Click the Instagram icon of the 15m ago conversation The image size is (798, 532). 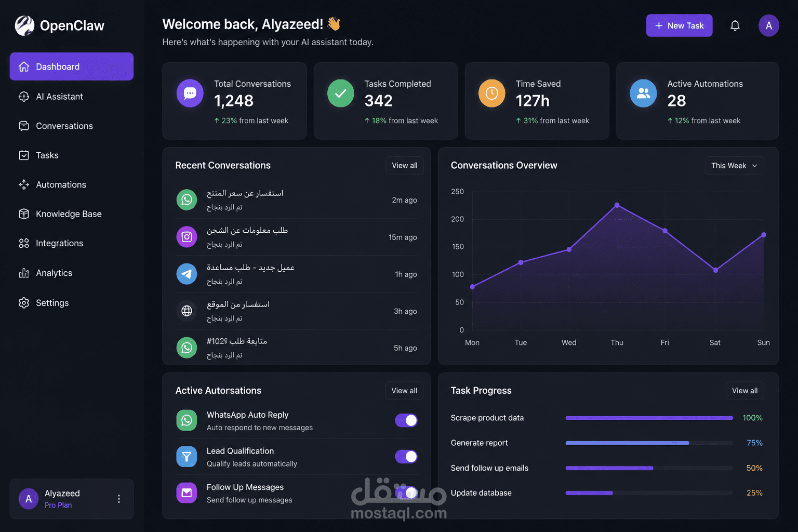(x=187, y=237)
